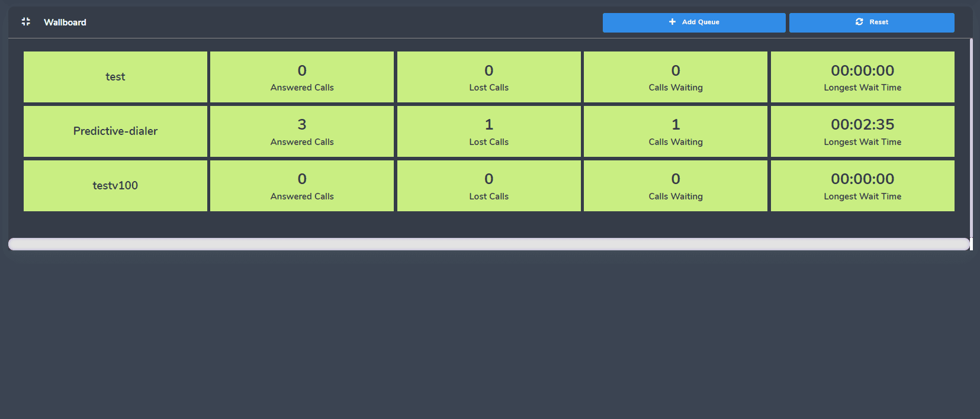Click the refresh icon in Reset

tap(859, 22)
